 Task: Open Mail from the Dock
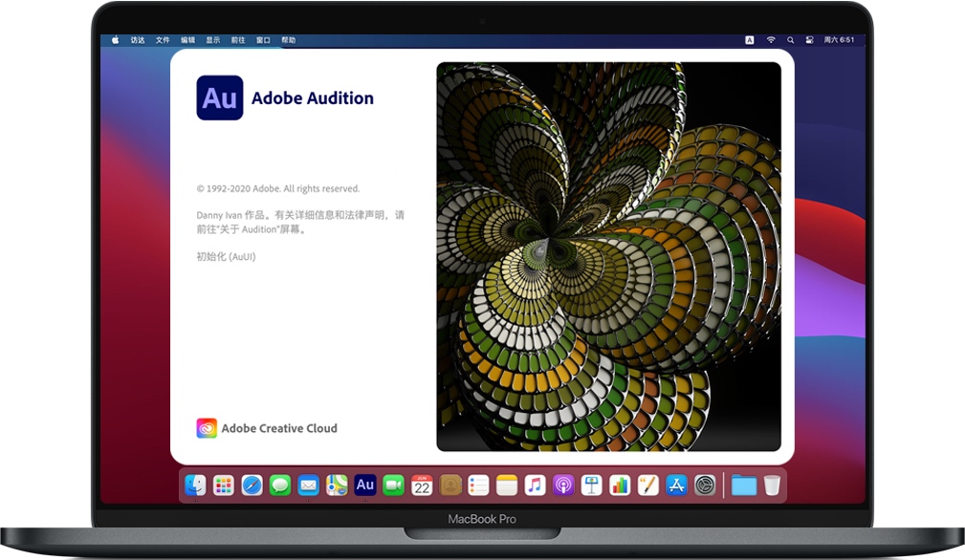pos(308,485)
